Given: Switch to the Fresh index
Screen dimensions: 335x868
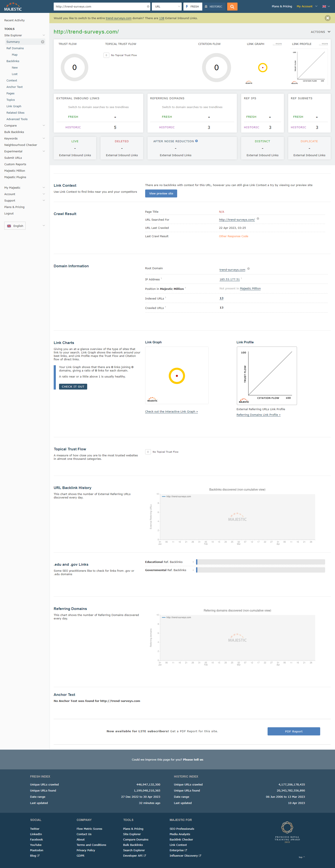Looking at the screenshot, I should (x=192, y=6).
